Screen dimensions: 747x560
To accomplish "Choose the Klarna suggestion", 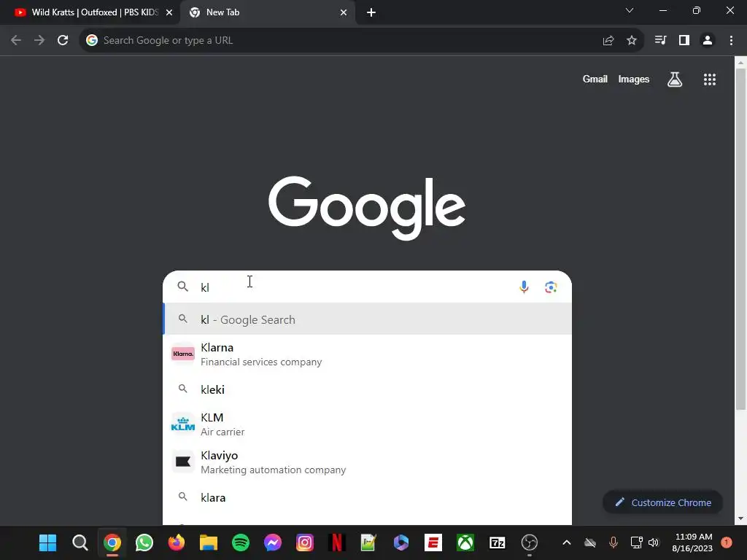I will [368, 354].
